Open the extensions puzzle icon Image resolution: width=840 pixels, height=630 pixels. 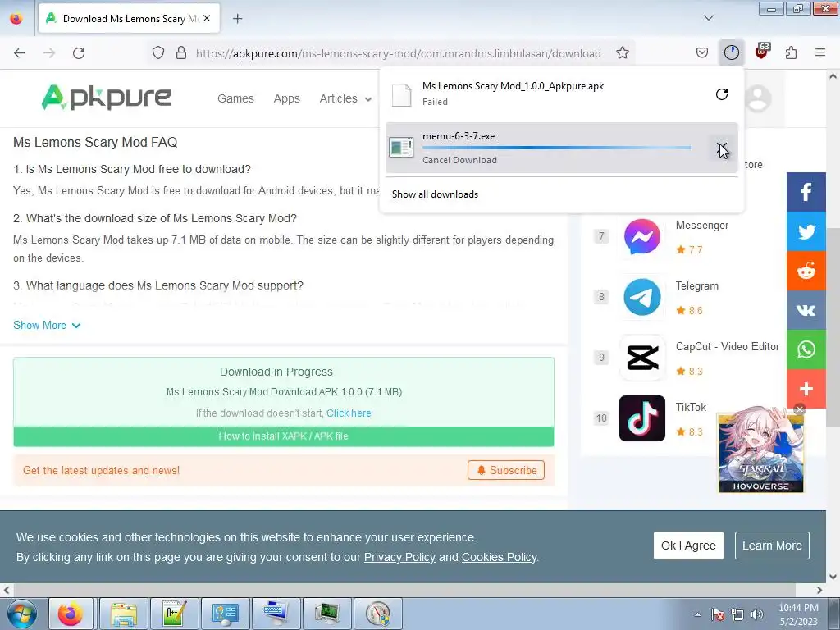coord(791,52)
